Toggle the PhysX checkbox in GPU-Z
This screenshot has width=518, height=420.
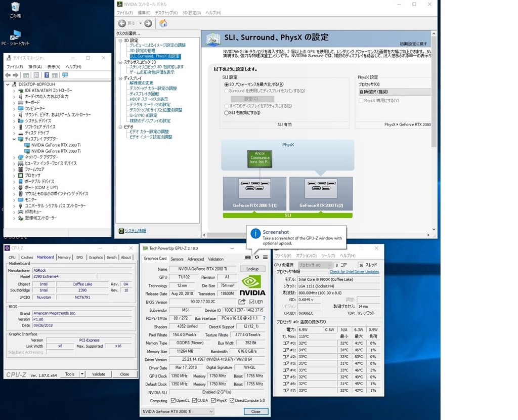click(213, 400)
